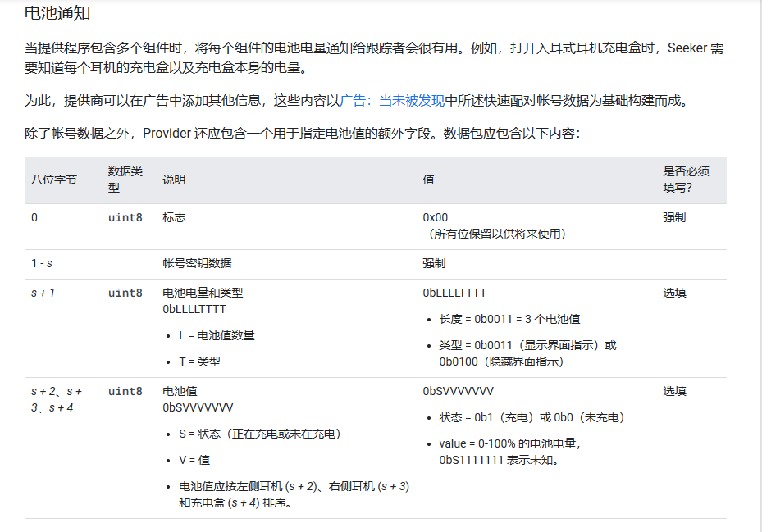762x532 pixels.
Task: Select the 电池电量和类型 text
Action: [203, 293]
